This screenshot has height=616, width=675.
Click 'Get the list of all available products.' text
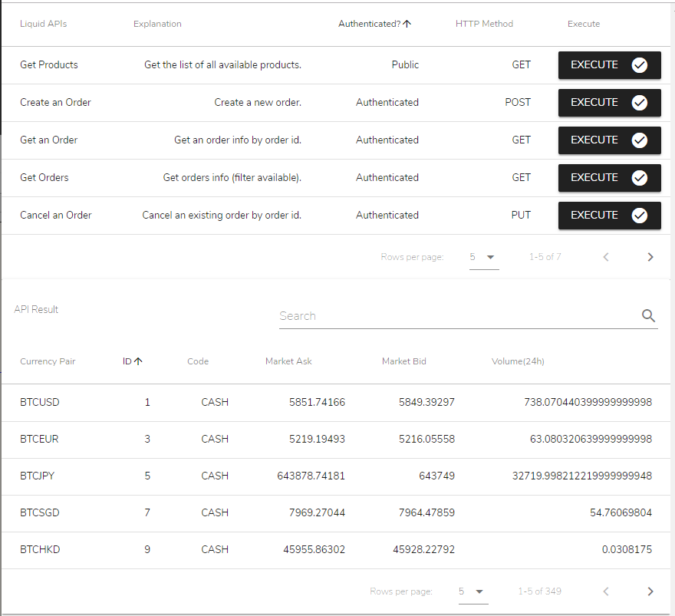pos(222,65)
